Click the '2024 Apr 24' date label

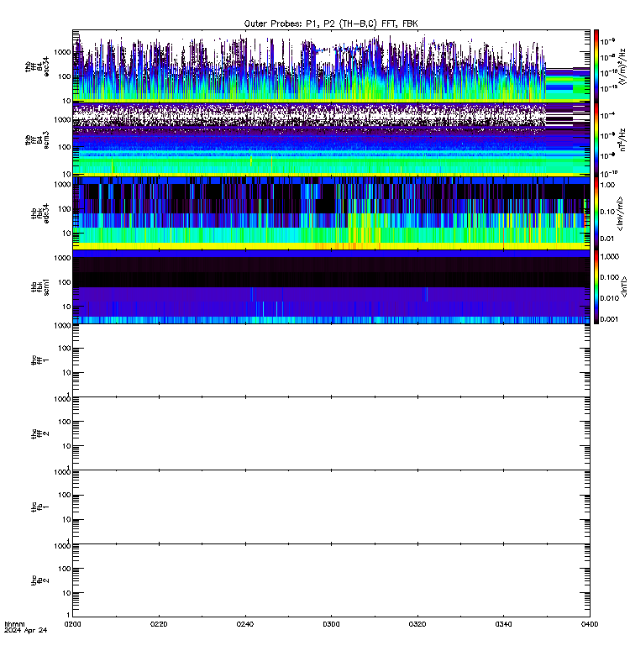click(26, 630)
